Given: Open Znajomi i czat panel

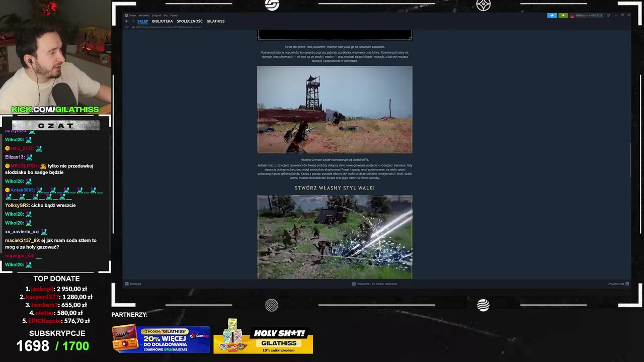Looking at the screenshot, I should (618, 284).
